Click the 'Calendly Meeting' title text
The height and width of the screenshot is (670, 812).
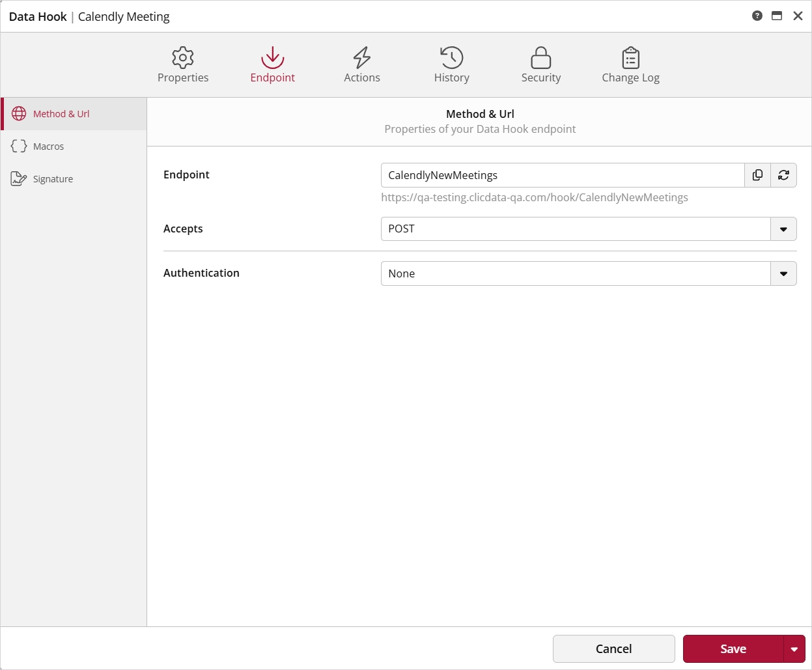[124, 16]
